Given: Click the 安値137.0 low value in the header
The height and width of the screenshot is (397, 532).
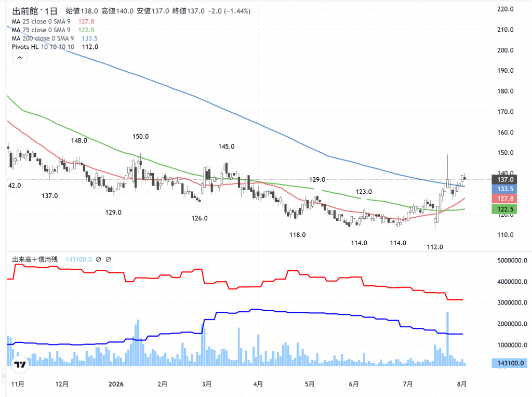Looking at the screenshot, I should click(x=153, y=11).
